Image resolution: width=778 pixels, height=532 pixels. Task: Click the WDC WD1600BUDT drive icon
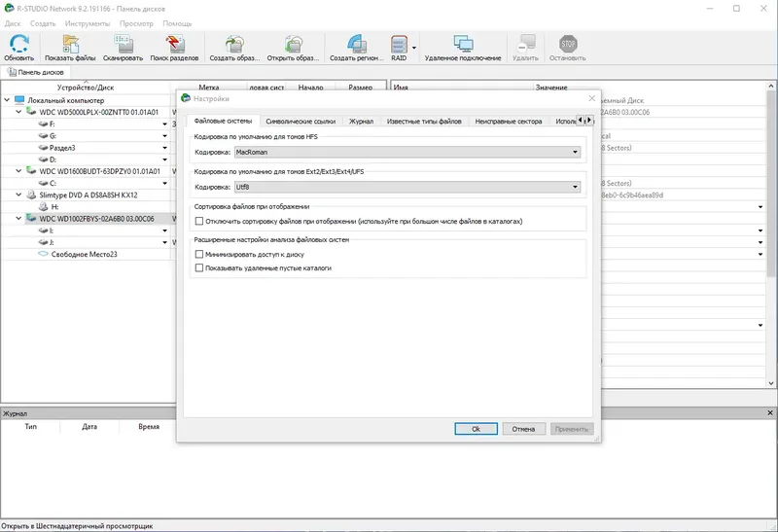[31, 171]
